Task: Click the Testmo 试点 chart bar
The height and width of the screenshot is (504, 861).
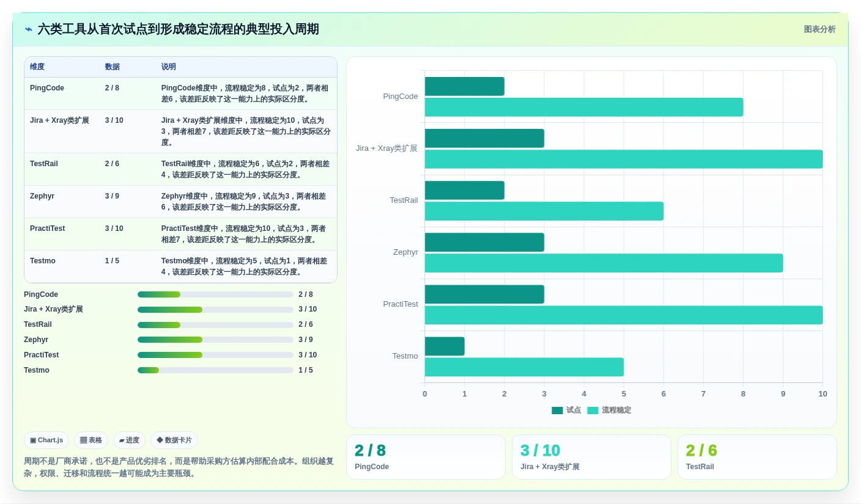Action: point(445,346)
